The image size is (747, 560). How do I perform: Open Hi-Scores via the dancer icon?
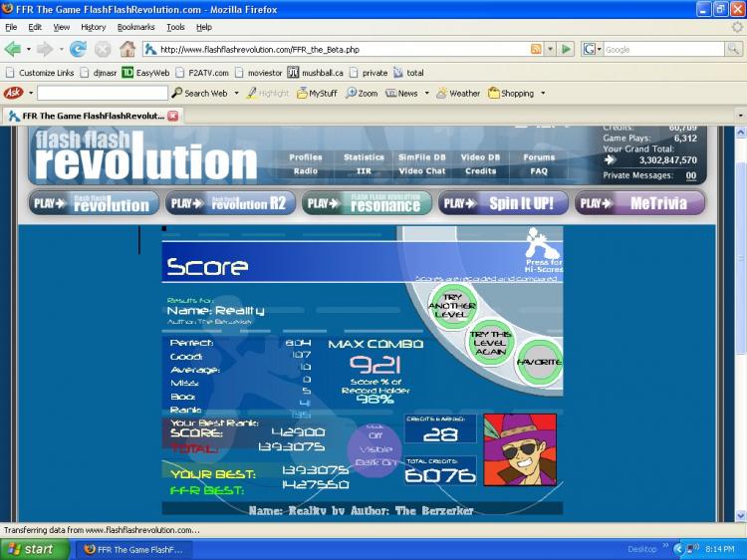[543, 246]
